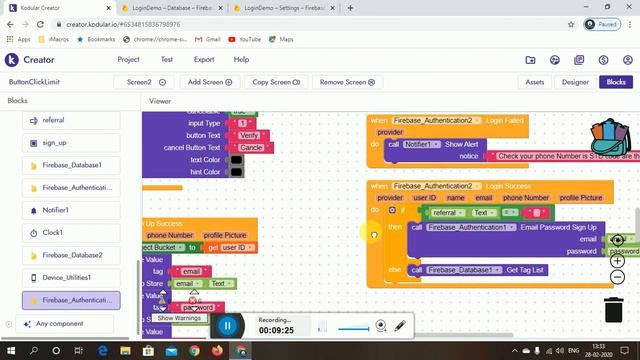
Task: Open Windows Start menu
Action: [11, 351]
